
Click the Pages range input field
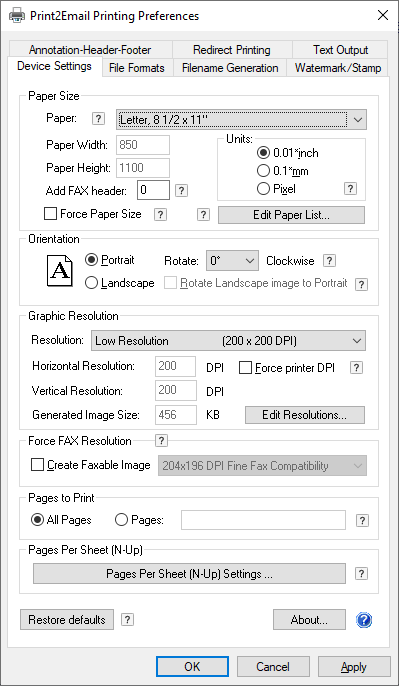pyautogui.click(x=263, y=520)
